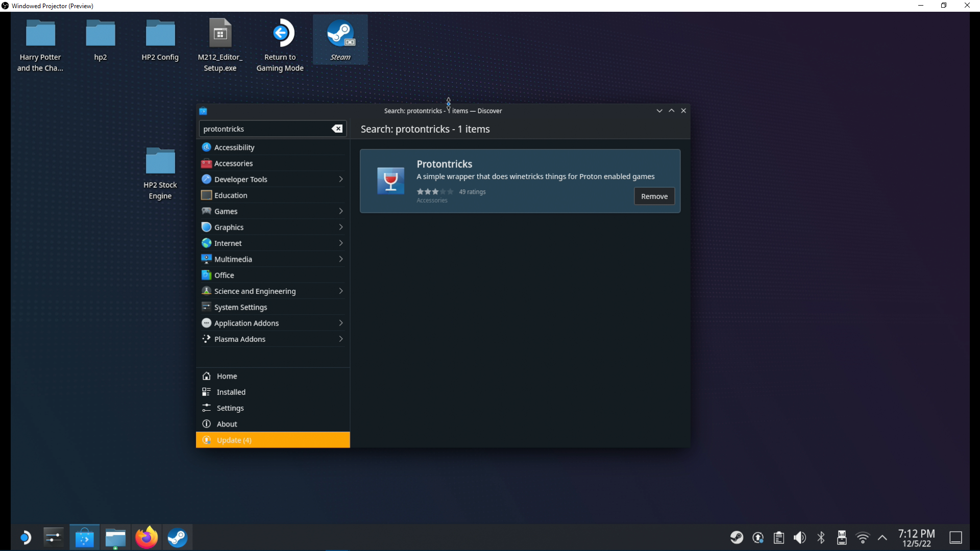Select the Return to Gaming Mode shortcut
The height and width of the screenshot is (551, 980).
click(x=280, y=46)
